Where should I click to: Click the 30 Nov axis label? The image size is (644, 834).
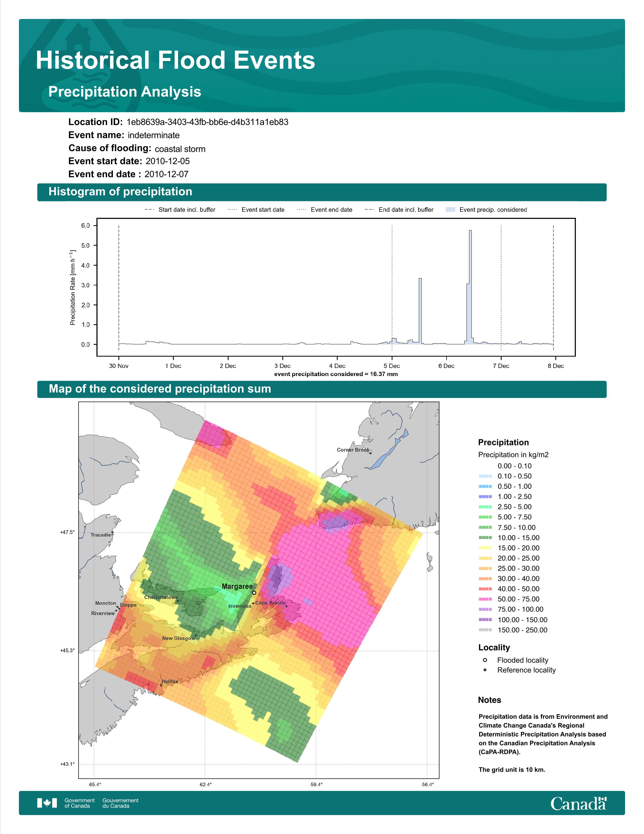[119, 366]
